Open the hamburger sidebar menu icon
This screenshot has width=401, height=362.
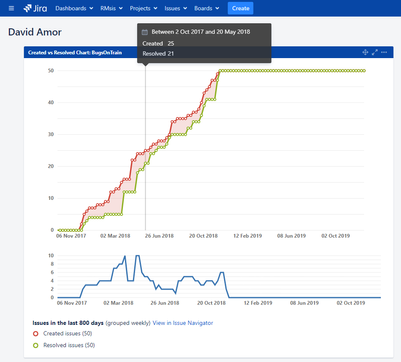[x=11, y=8]
